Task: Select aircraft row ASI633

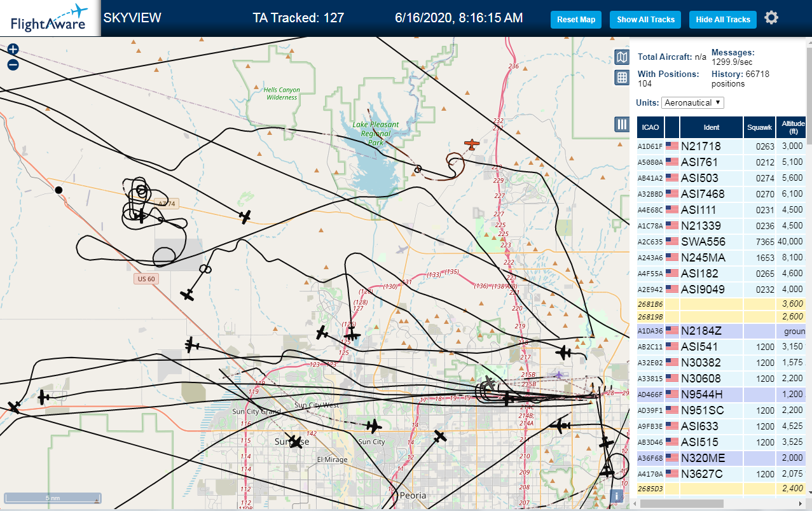Action: [722, 426]
